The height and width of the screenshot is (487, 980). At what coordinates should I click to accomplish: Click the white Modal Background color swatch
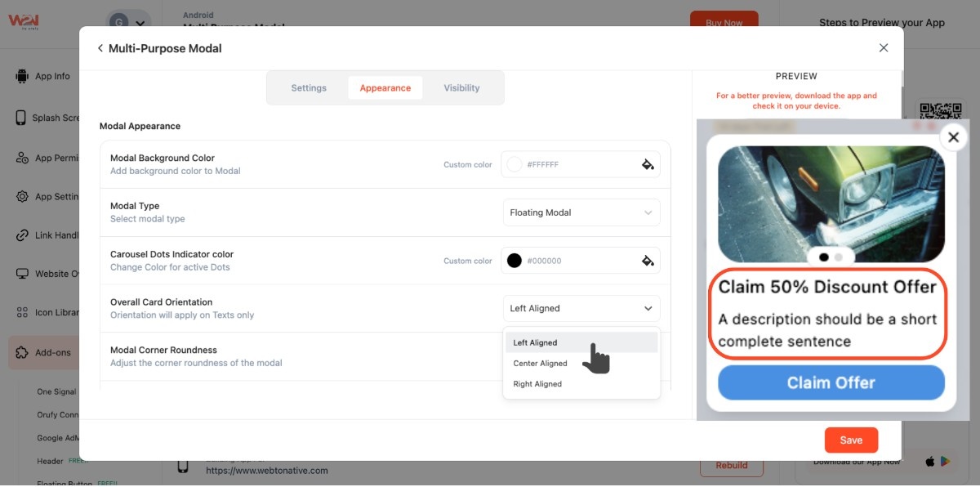coord(514,164)
